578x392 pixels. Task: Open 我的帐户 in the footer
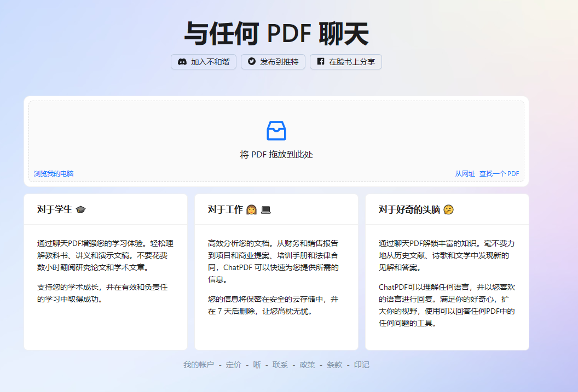[198, 365]
